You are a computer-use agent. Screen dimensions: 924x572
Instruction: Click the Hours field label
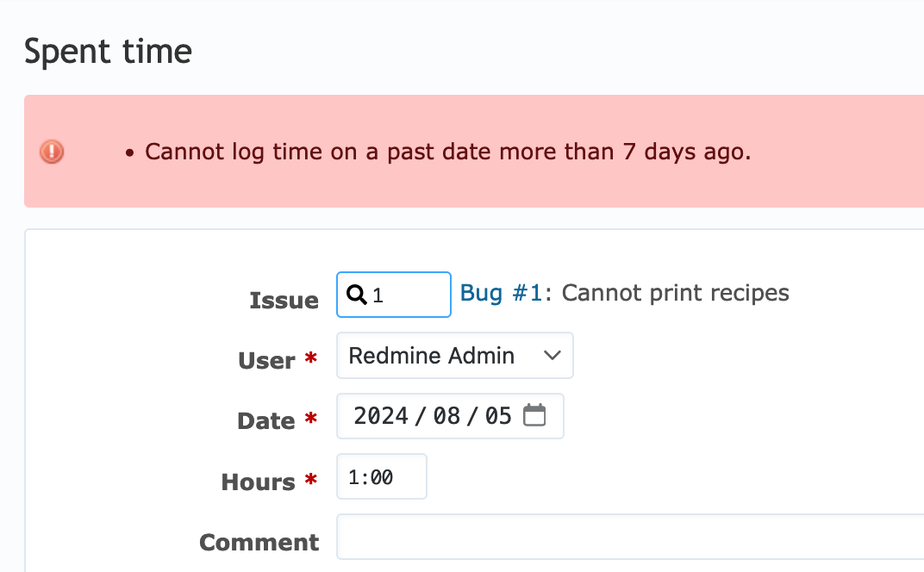point(258,482)
